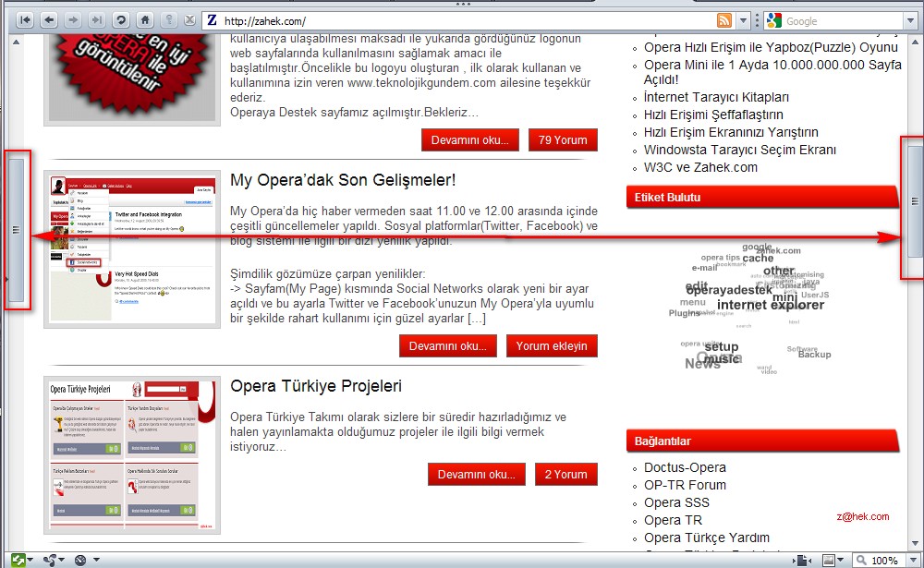Open the 2 Yorum comments button

click(x=566, y=475)
